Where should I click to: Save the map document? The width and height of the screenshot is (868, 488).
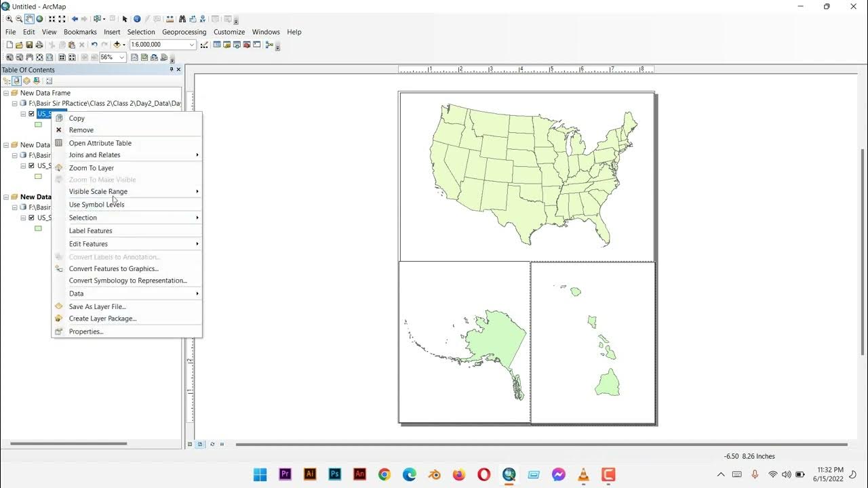tap(29, 45)
